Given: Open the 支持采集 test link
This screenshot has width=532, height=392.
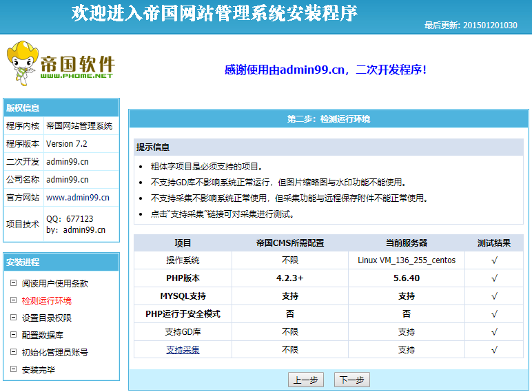Looking at the screenshot, I should (x=183, y=350).
